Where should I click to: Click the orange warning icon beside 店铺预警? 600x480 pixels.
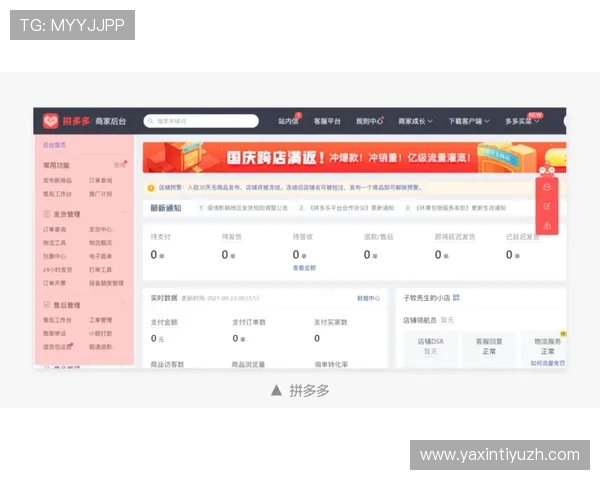click(151, 188)
